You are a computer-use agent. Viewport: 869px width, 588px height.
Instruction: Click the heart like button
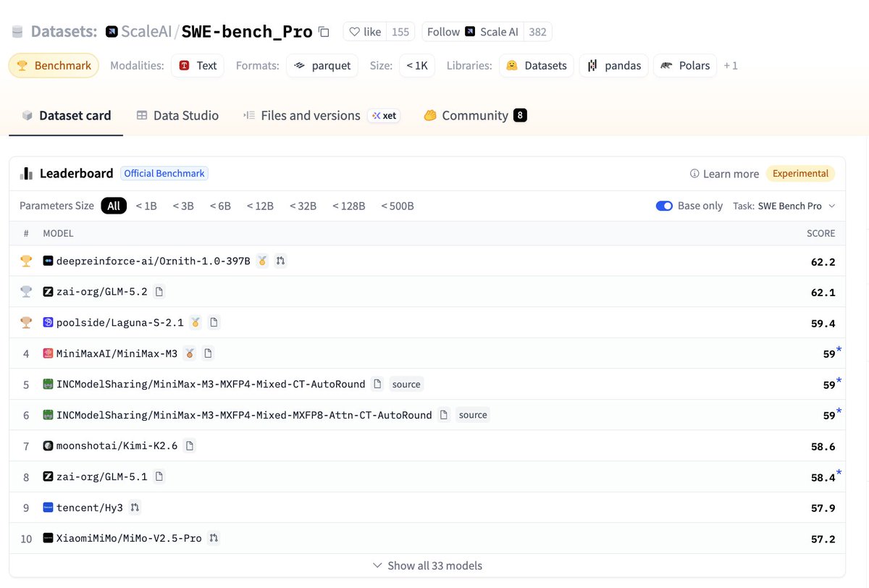tap(365, 32)
